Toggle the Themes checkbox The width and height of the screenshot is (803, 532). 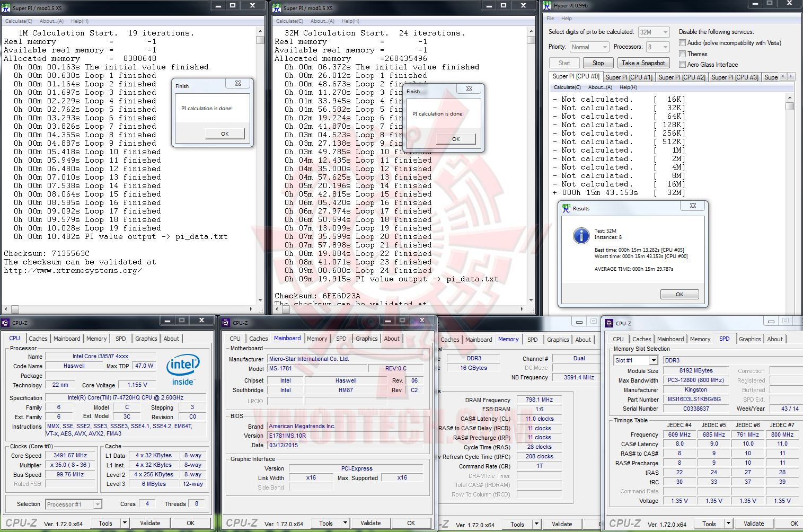click(x=683, y=54)
